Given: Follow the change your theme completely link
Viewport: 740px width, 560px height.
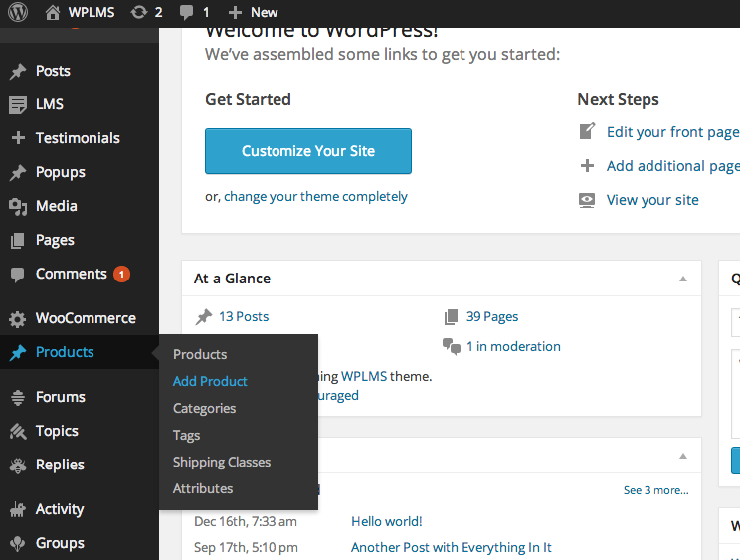Looking at the screenshot, I should [x=315, y=196].
